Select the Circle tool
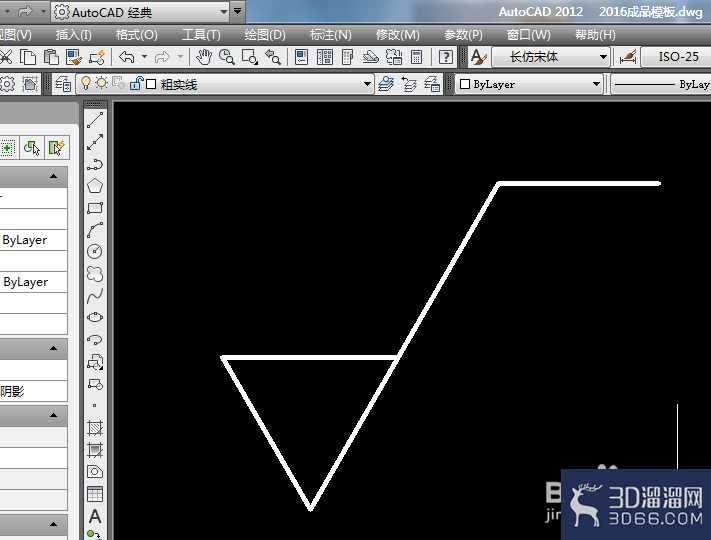 click(95, 251)
